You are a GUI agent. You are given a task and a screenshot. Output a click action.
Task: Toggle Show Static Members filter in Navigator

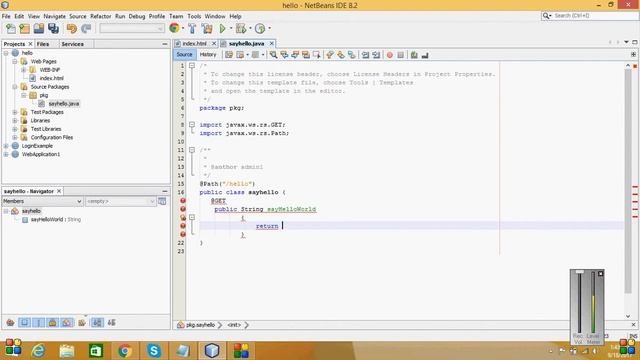(38, 323)
